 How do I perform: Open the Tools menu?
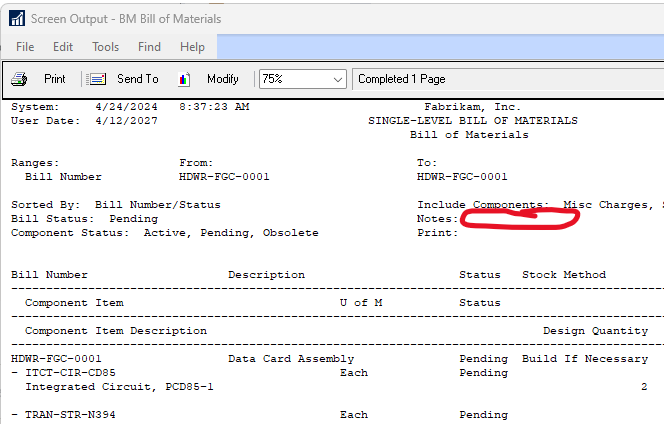105,47
